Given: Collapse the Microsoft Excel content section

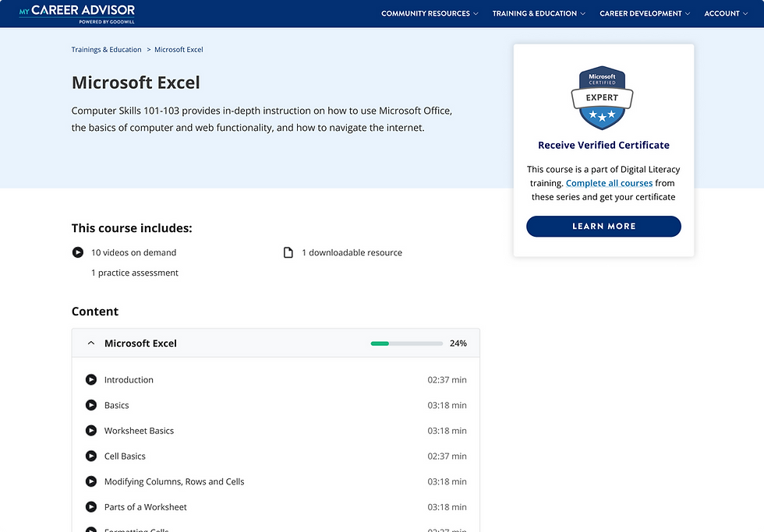Looking at the screenshot, I should point(90,344).
